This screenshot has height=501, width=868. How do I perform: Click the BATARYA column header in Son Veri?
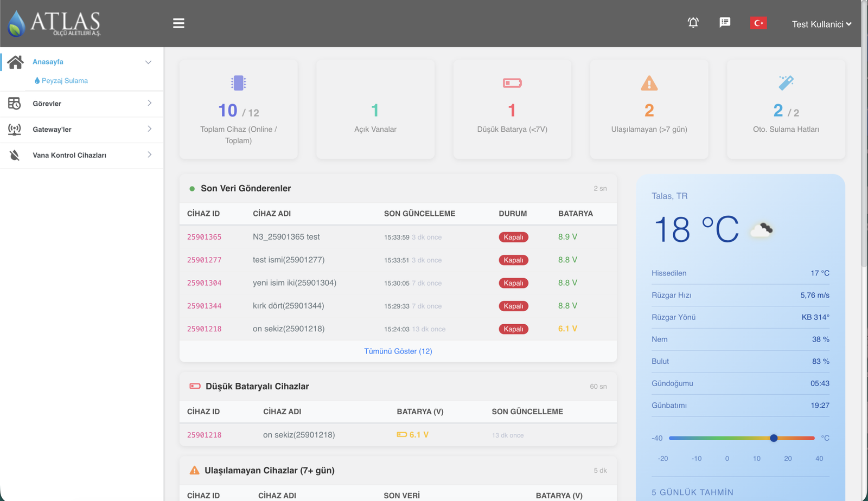coord(575,214)
